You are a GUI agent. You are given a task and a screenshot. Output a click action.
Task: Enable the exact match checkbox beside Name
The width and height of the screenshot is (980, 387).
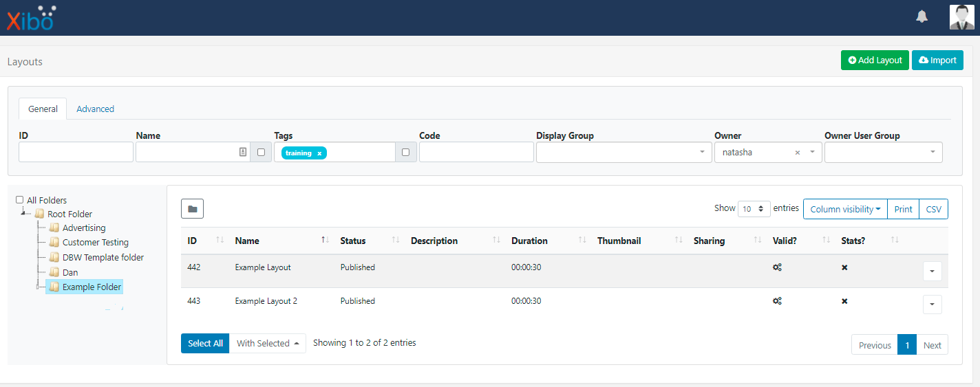261,153
